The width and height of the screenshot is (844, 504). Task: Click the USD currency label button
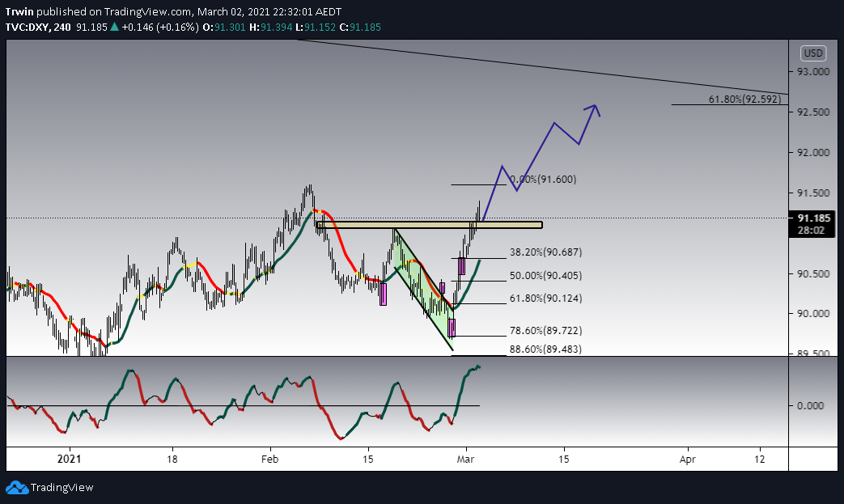pos(812,53)
